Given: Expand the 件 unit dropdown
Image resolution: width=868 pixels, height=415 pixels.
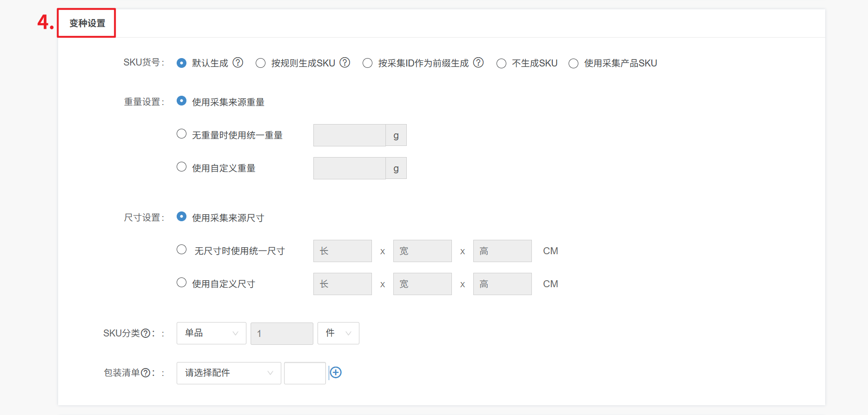Looking at the screenshot, I should (338, 333).
